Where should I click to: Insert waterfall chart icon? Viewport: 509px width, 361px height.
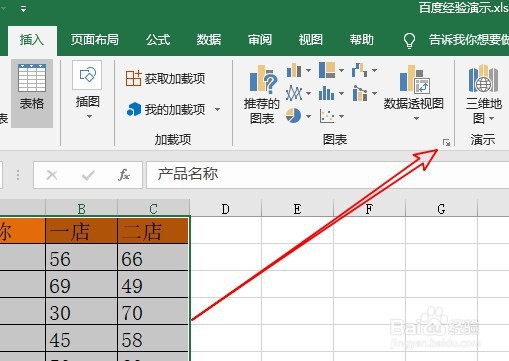tap(359, 70)
